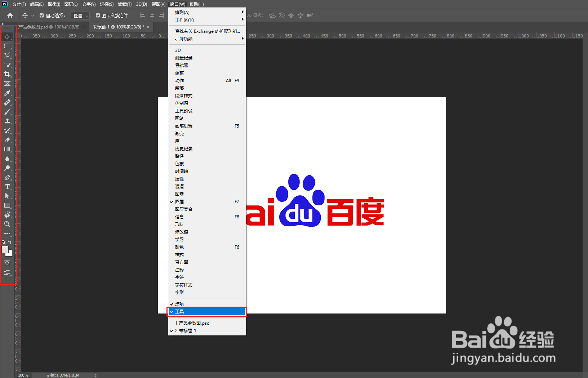Click 100% zoom level field
This screenshot has height=378, width=588.
tap(23, 375)
